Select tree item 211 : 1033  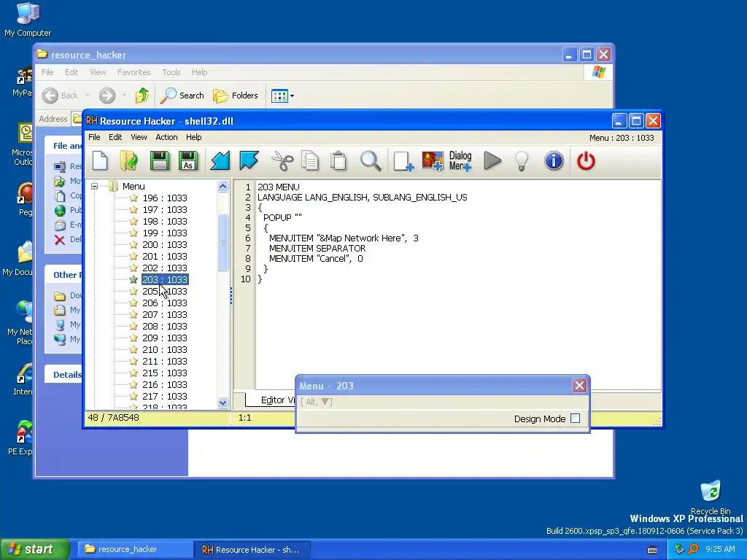pos(164,361)
